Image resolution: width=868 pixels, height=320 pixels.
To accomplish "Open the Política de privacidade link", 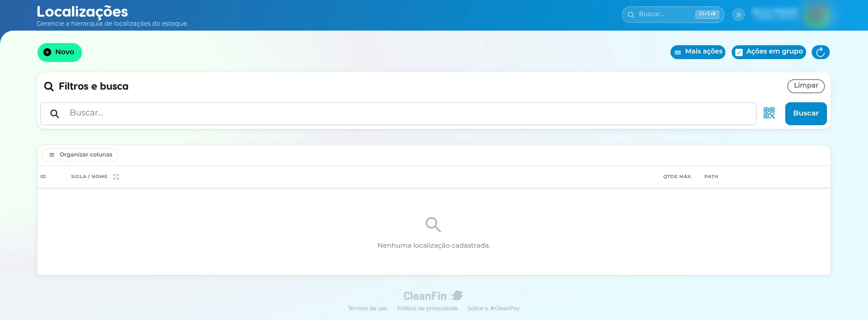I will click(x=427, y=308).
